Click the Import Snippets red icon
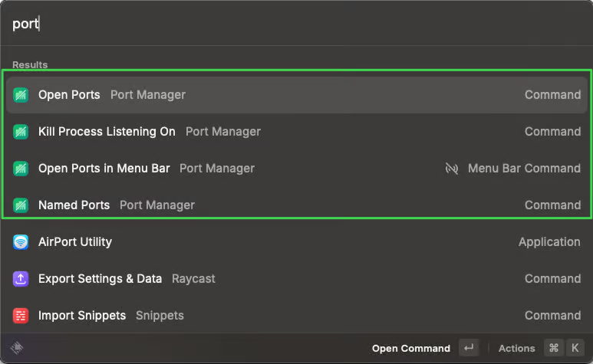This screenshot has height=364, width=593. point(21,316)
